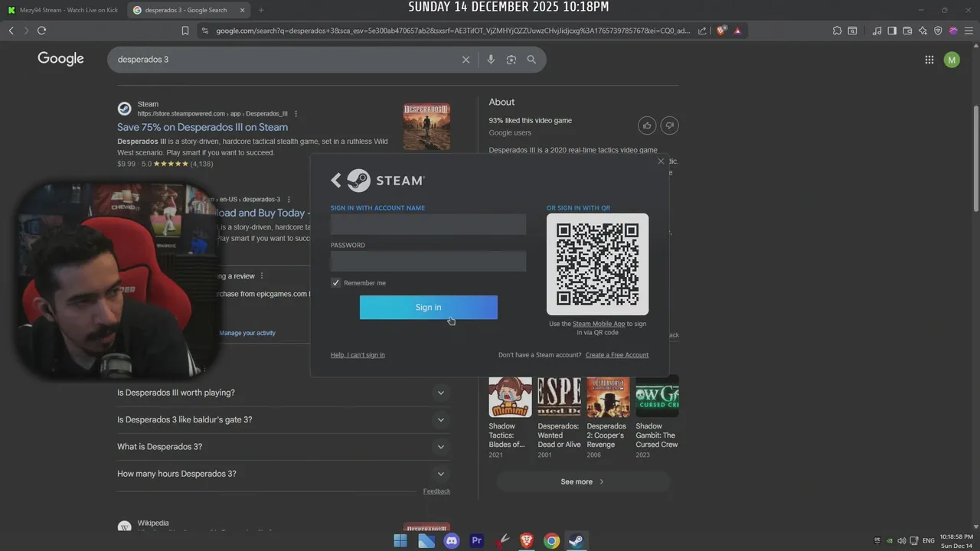
Task: Open the Google account avatar
Action: (x=952, y=60)
